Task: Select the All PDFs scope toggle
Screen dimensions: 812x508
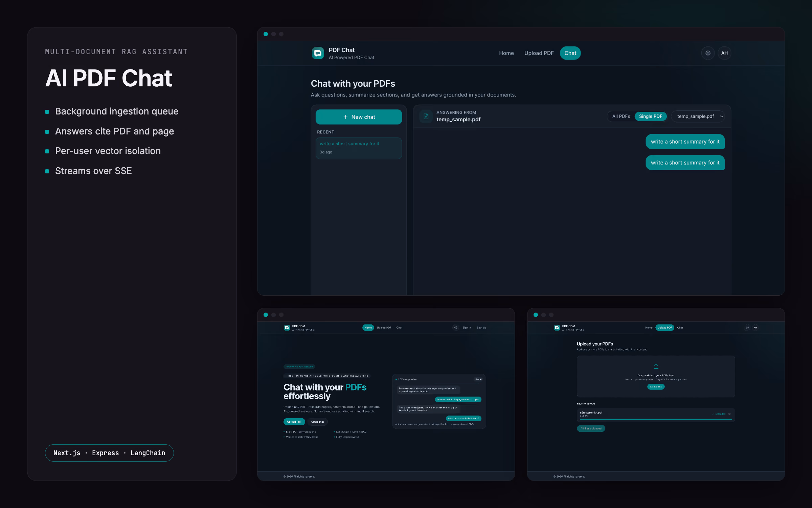Action: [621, 116]
